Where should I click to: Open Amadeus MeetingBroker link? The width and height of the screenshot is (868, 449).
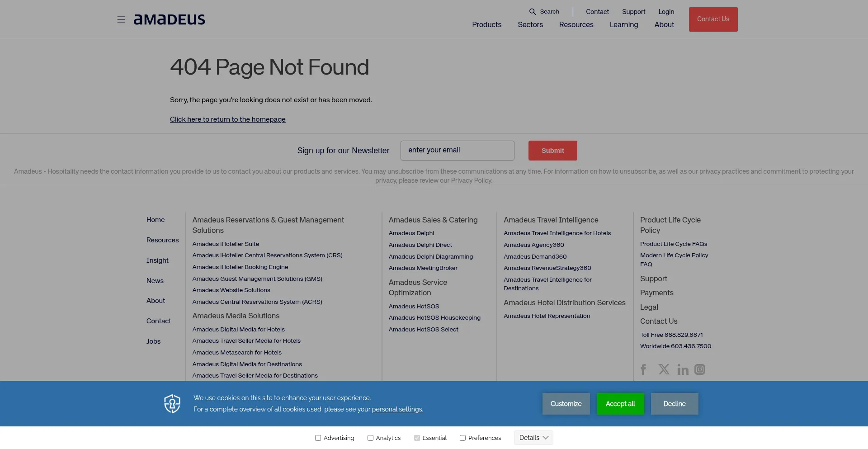423,268
